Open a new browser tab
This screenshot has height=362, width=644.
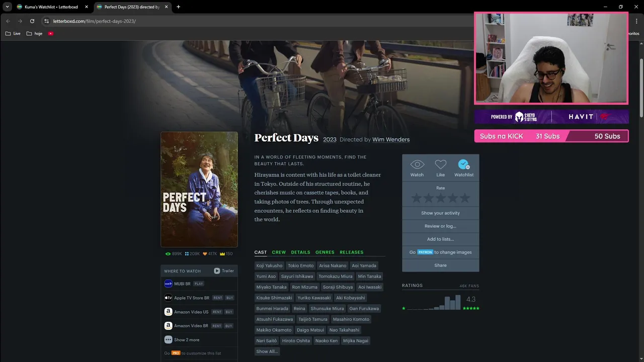(178, 7)
